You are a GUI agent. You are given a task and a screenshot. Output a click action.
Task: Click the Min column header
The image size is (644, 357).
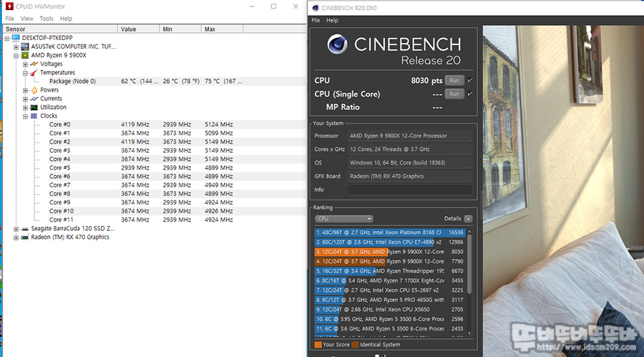[x=180, y=29]
